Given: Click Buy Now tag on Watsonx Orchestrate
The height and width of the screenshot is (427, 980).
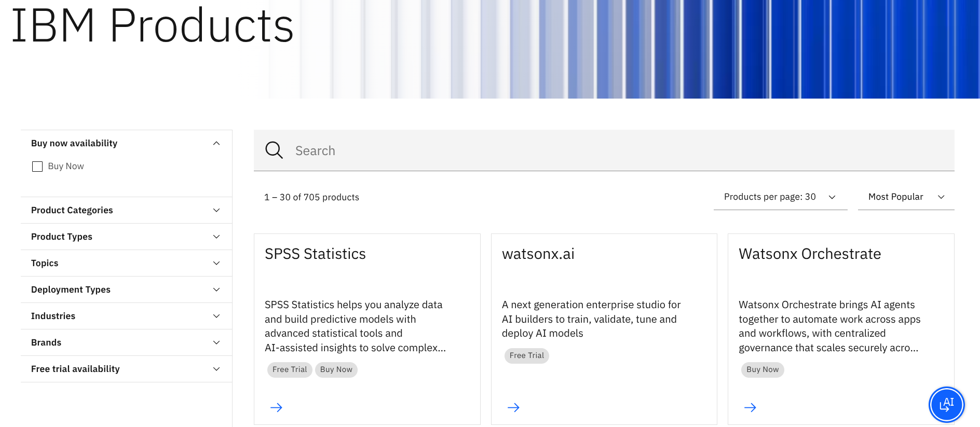Looking at the screenshot, I should click(763, 369).
